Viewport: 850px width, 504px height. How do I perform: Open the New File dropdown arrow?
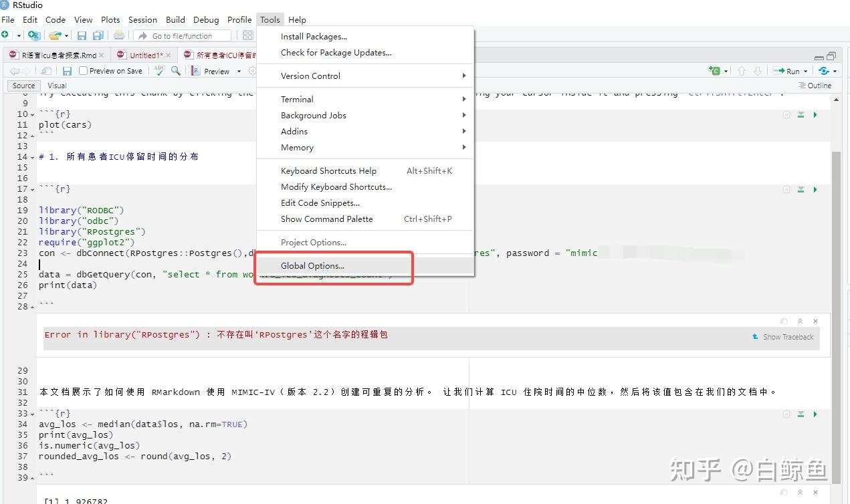tap(19, 35)
